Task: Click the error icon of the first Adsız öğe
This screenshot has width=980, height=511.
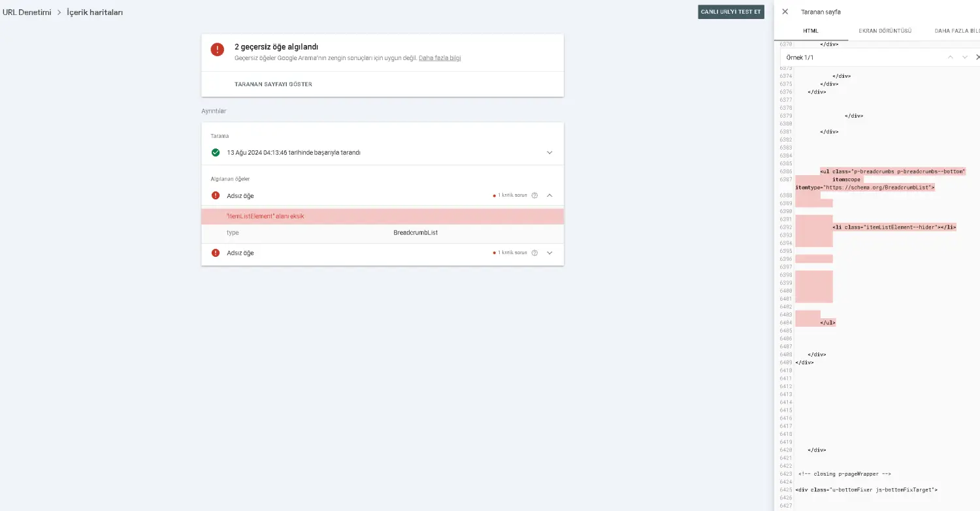Action: point(216,195)
